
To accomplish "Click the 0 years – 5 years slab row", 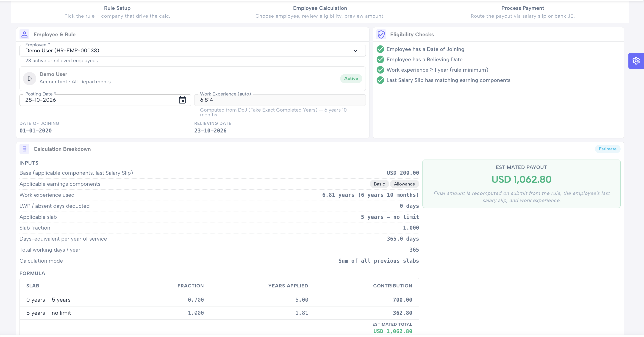I will (219, 300).
